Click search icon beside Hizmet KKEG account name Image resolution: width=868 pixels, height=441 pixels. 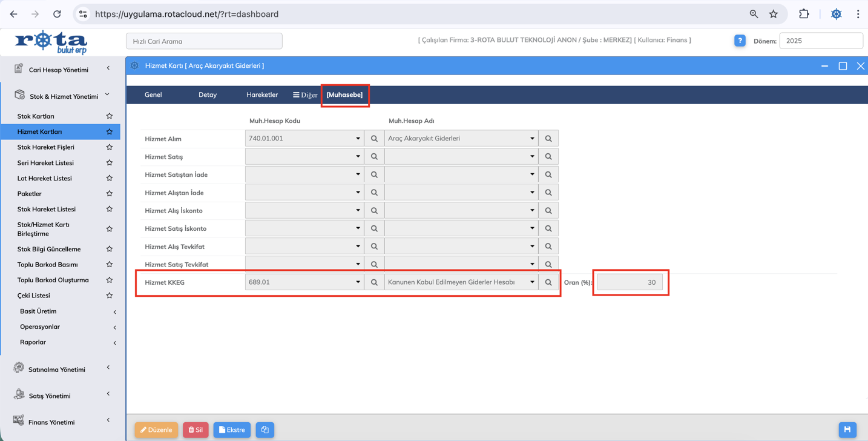tap(548, 282)
